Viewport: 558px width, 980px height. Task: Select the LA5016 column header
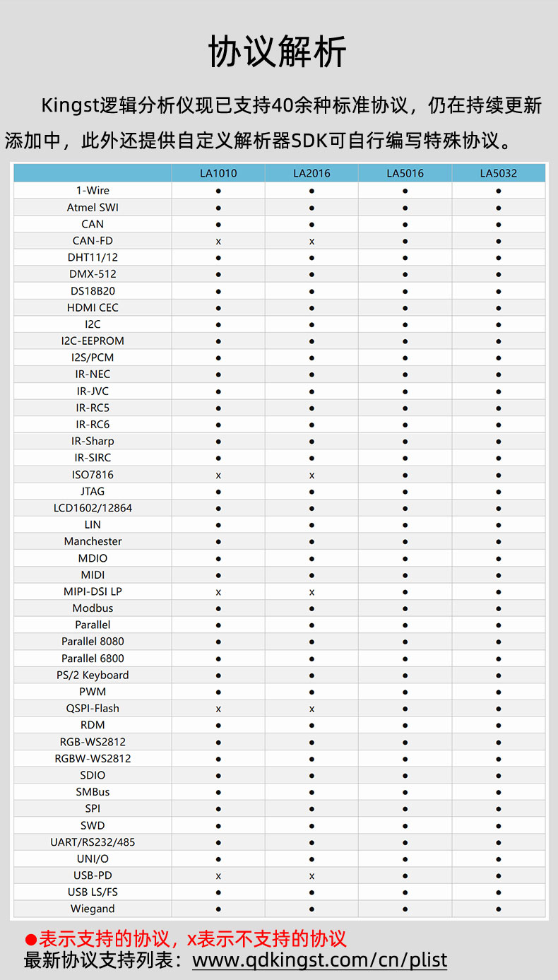tap(405, 173)
